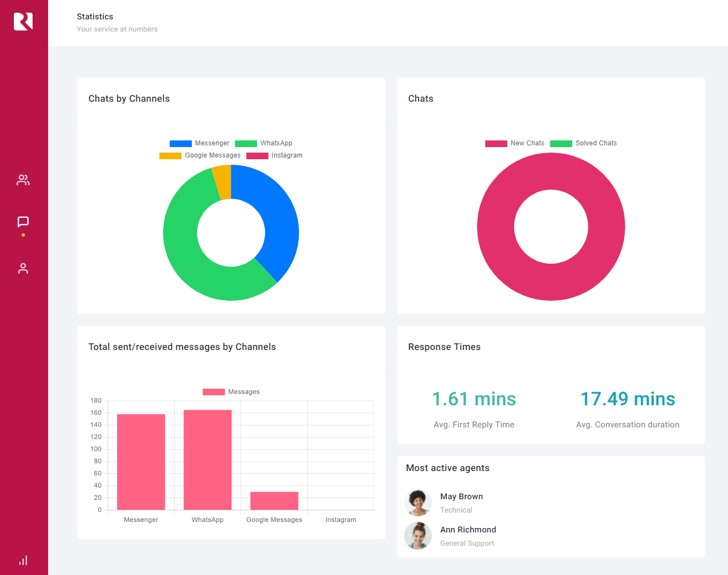This screenshot has height=575, width=728.
Task: Click the 17.49 mins conversation duration value
Action: pyautogui.click(x=628, y=399)
